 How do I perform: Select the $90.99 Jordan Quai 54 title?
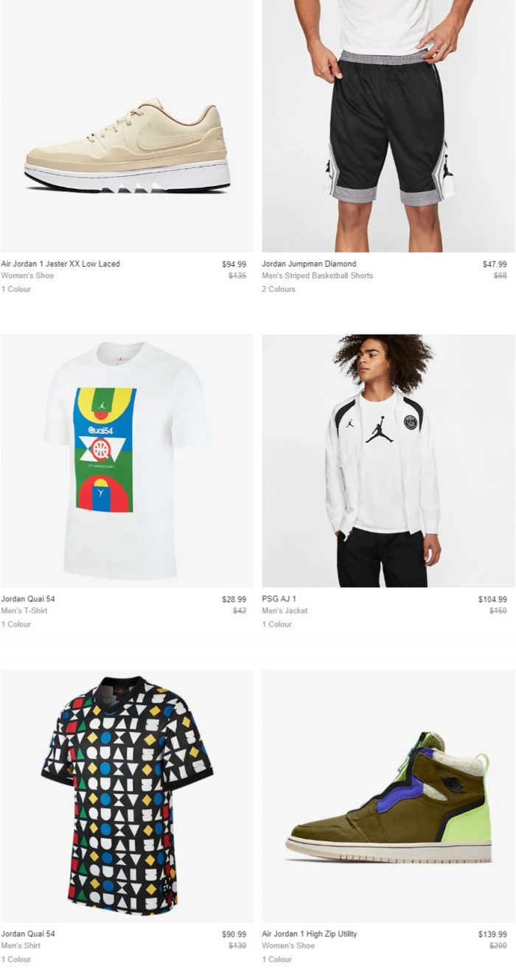[28, 934]
